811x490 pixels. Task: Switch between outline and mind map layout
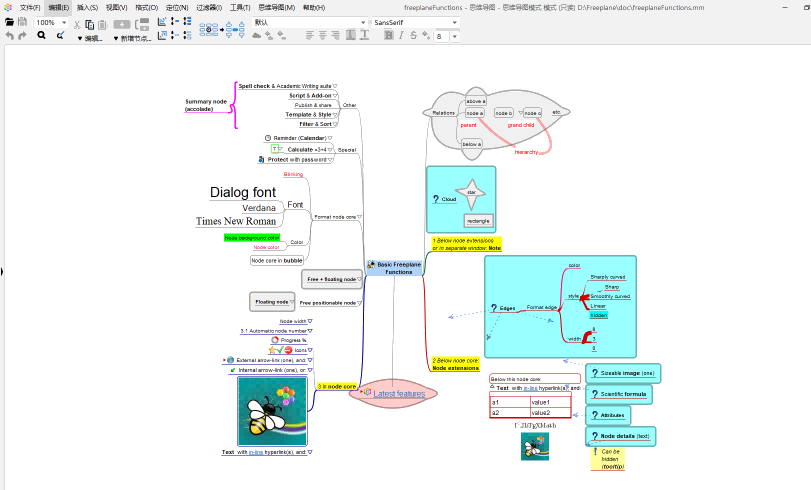click(222, 30)
